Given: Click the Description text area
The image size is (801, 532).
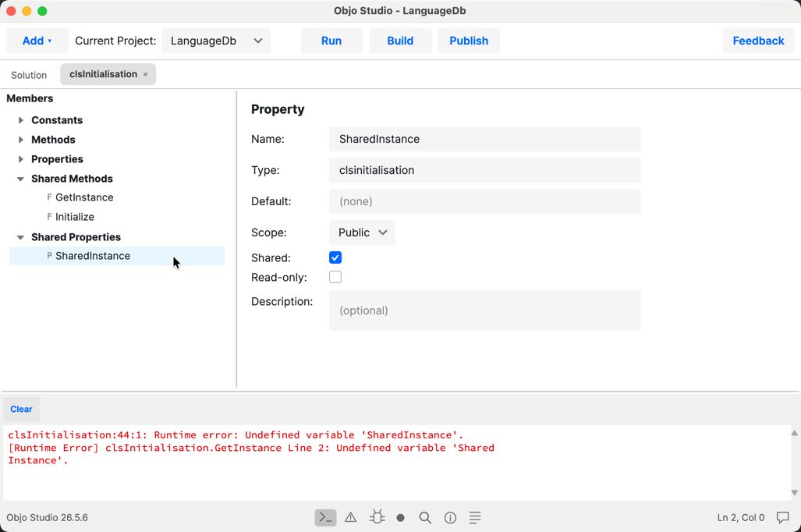Looking at the screenshot, I should (x=485, y=310).
